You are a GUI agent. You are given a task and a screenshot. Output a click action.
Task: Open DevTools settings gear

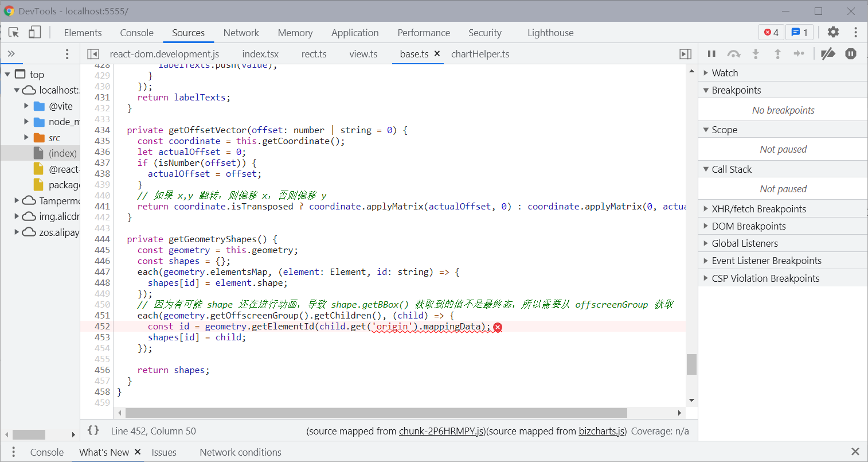tap(833, 32)
